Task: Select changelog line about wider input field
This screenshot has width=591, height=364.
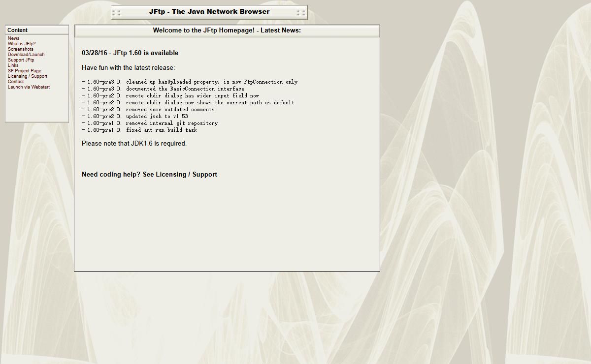Action: point(170,96)
